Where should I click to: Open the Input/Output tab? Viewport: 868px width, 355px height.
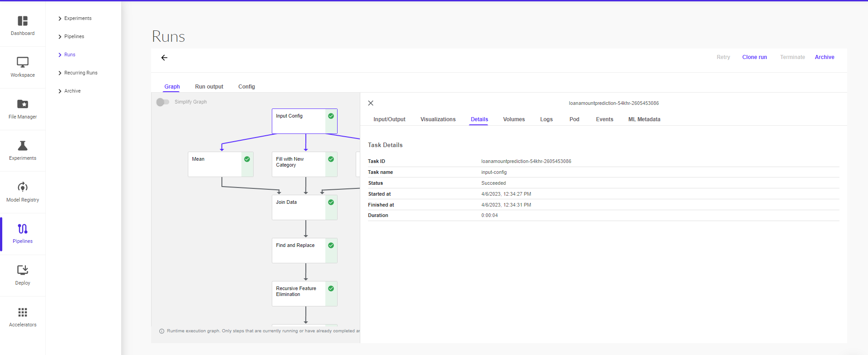[x=389, y=119]
